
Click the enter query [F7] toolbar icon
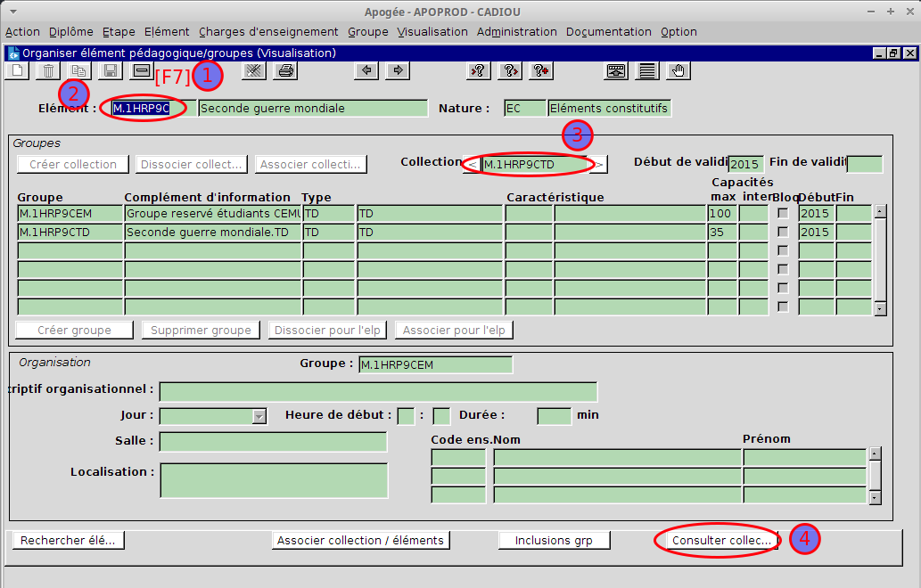(x=142, y=71)
